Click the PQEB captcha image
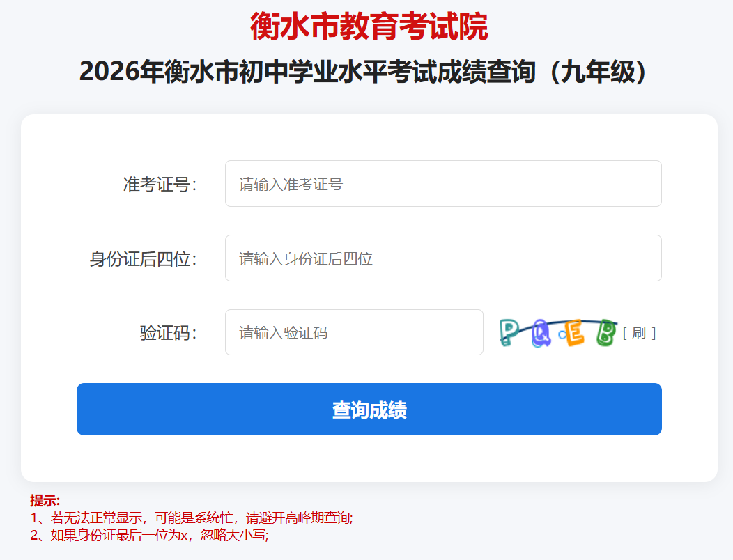Image resolution: width=733 pixels, height=560 pixels. click(x=559, y=333)
